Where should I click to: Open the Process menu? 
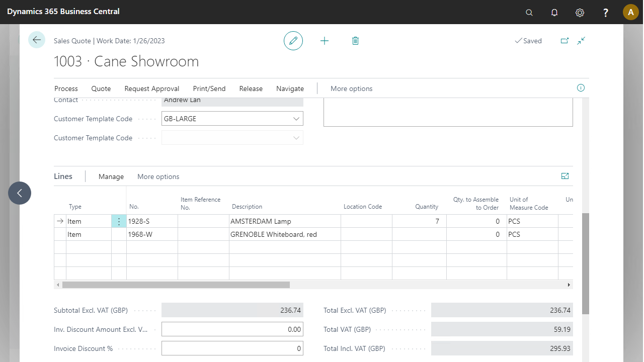66,88
